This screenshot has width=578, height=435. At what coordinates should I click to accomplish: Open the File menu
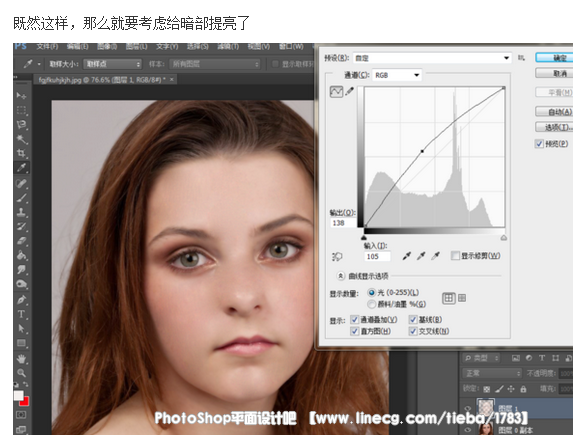click(x=47, y=46)
